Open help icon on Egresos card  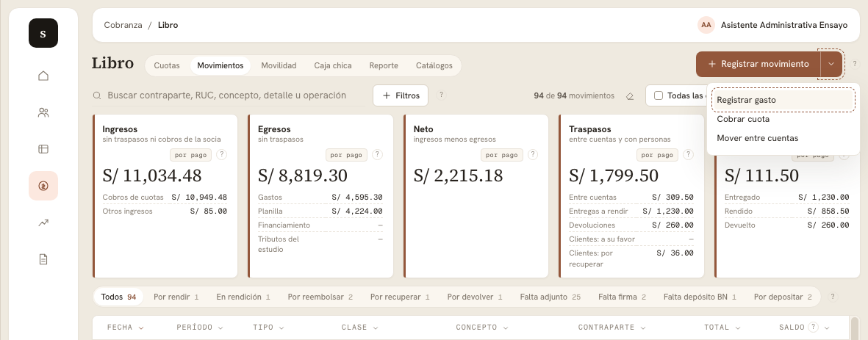point(377,155)
